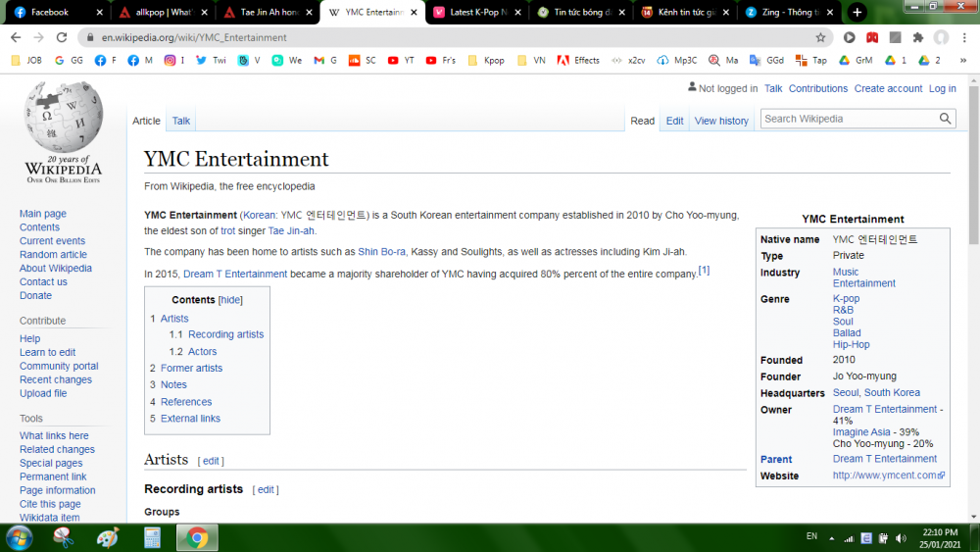Click the Windows Start button
Screen dimensions: 980x552
click(x=19, y=537)
